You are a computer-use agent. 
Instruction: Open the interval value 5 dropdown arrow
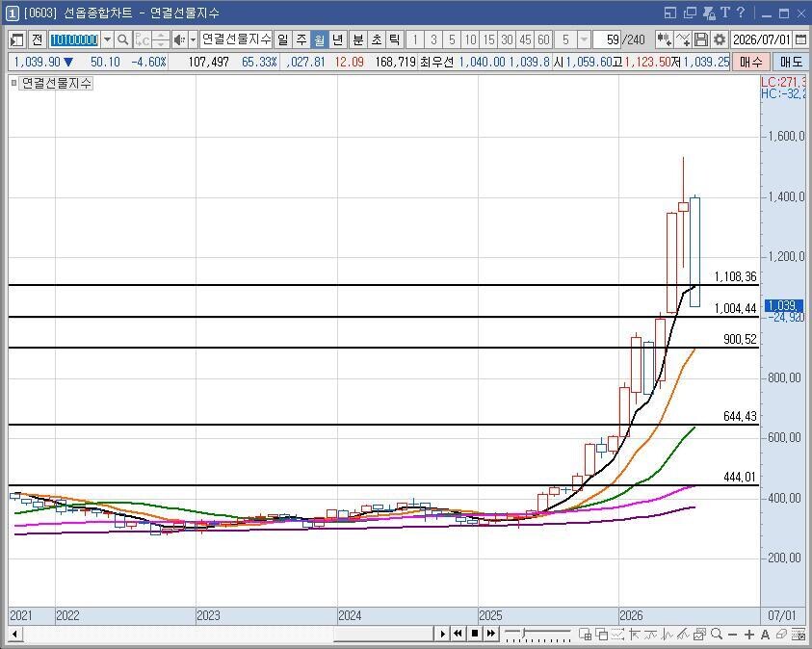[584, 39]
